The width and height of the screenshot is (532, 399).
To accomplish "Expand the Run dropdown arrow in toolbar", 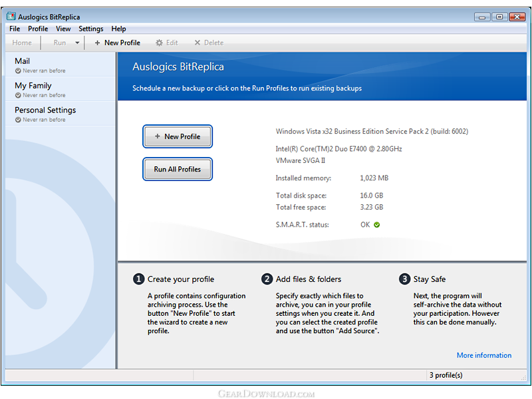I will pos(77,43).
